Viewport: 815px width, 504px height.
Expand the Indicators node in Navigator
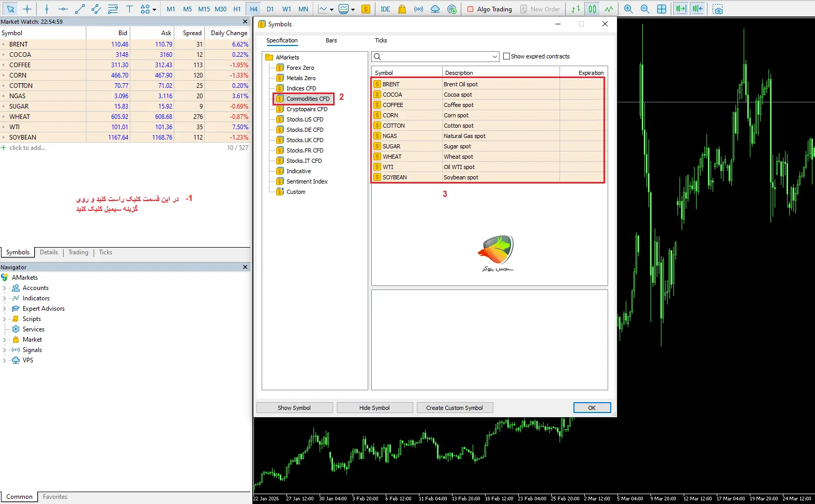point(5,298)
